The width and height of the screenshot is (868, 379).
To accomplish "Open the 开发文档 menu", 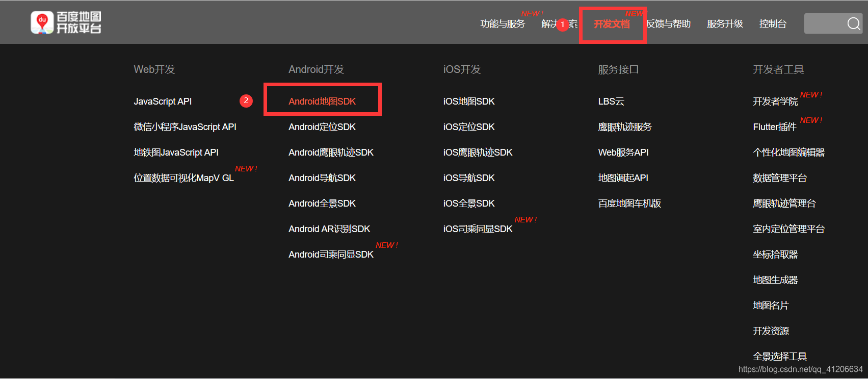I will click(612, 24).
